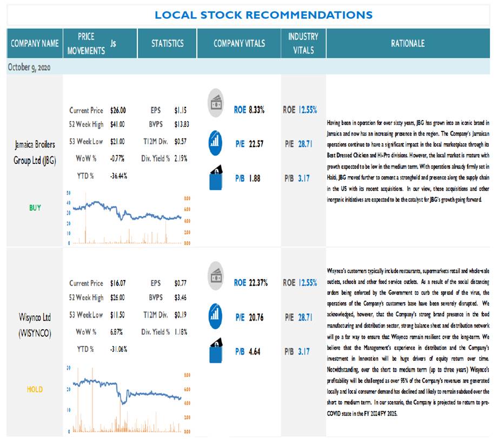Select industry 'P/B 3.17' in the Wisynco row

[297, 351]
